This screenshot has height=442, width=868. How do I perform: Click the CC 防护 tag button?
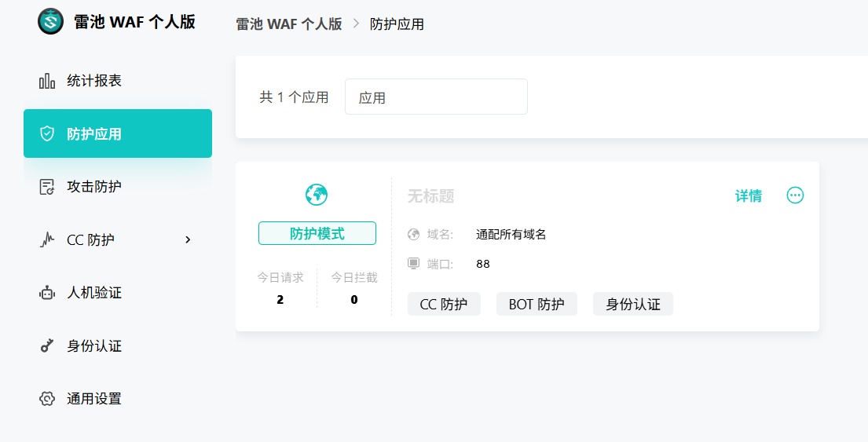(444, 305)
